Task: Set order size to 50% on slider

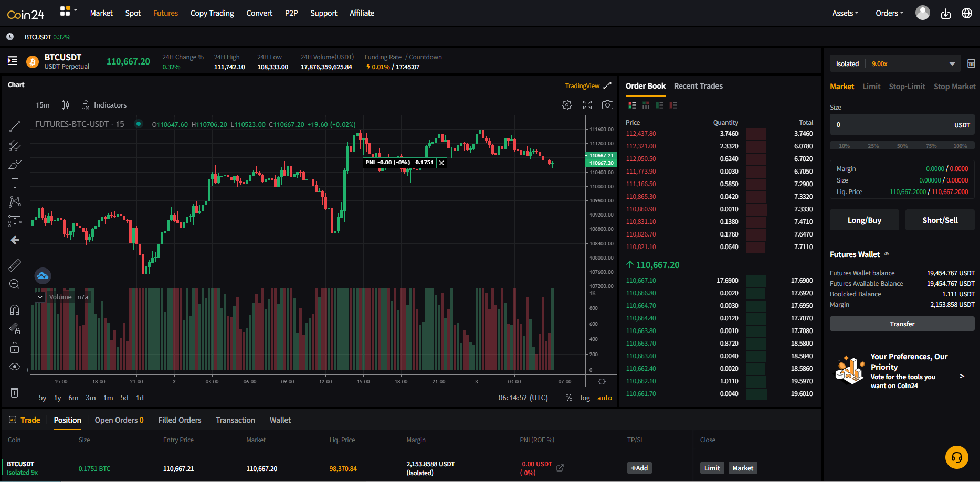Action: pyautogui.click(x=902, y=146)
